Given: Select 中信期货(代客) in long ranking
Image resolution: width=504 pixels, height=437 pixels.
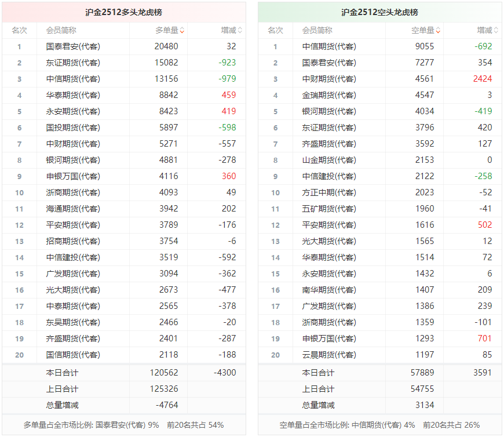Looking at the screenshot, I should coord(73,79).
